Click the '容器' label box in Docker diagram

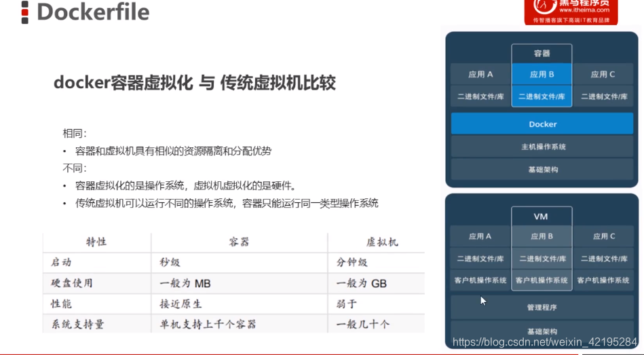[x=542, y=54]
